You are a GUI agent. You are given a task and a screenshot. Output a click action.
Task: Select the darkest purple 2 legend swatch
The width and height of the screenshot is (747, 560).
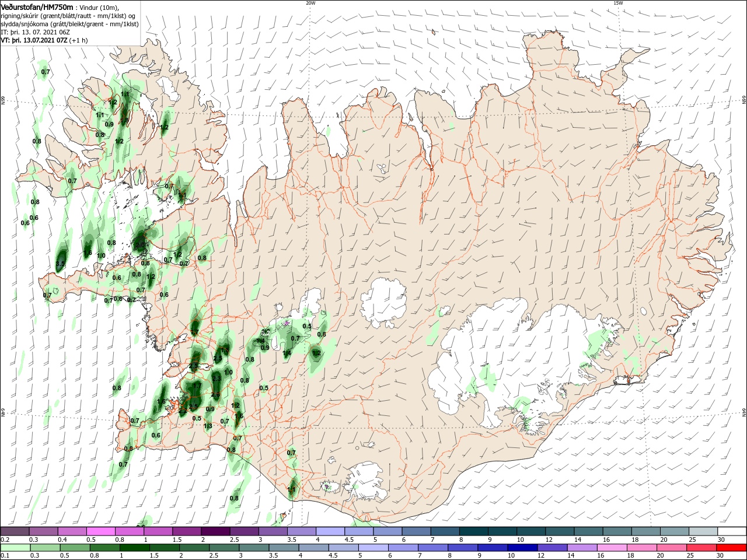pos(215,531)
